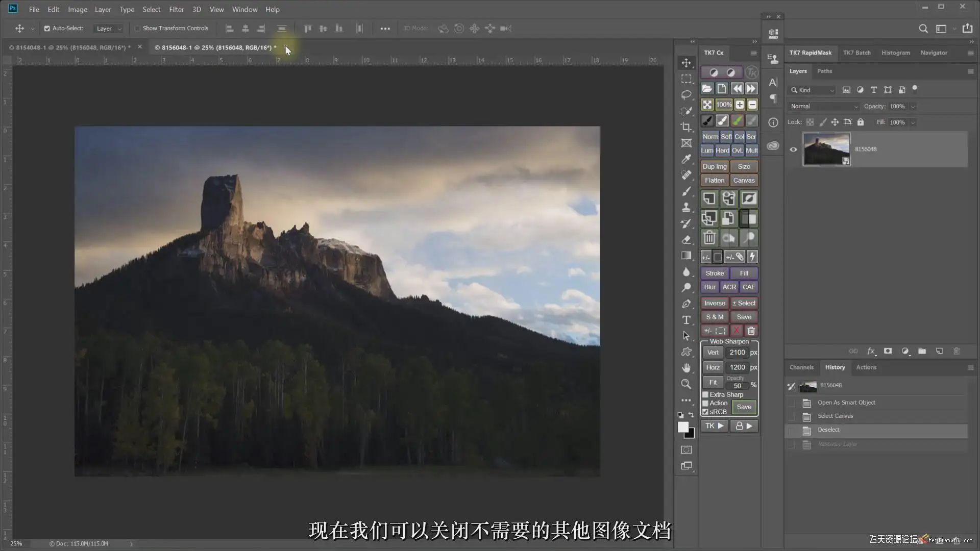This screenshot has height=551, width=980.
Task: Click the create new layer icon
Action: pyautogui.click(x=939, y=351)
